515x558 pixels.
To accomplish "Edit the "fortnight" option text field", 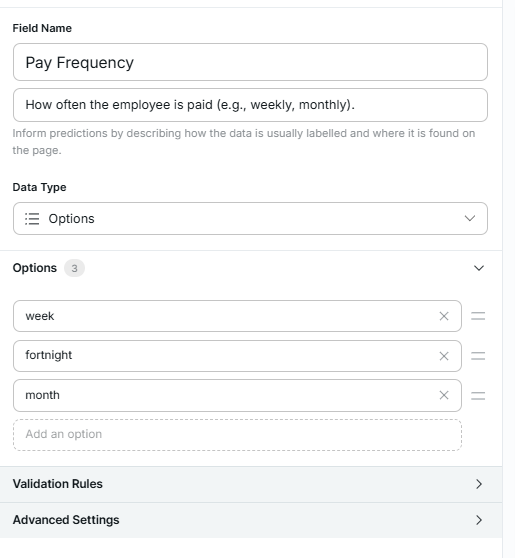I will [237, 356].
